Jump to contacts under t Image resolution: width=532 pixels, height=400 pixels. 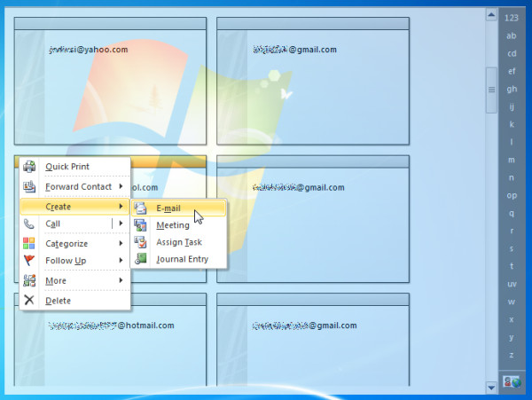click(512, 266)
